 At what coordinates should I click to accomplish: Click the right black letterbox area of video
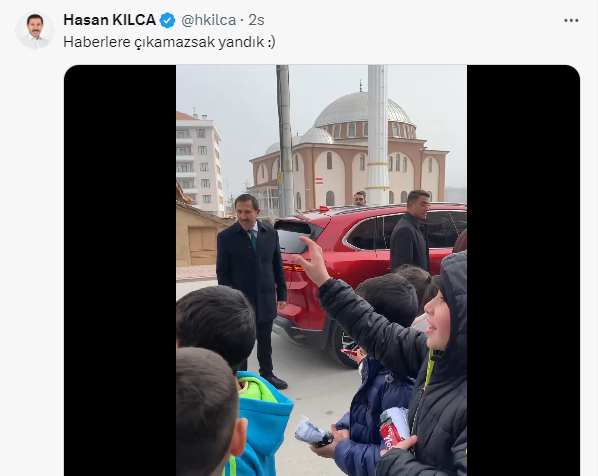click(x=523, y=270)
